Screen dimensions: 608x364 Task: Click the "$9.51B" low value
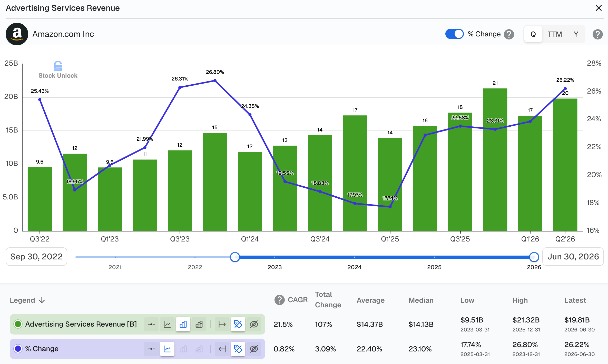472,320
